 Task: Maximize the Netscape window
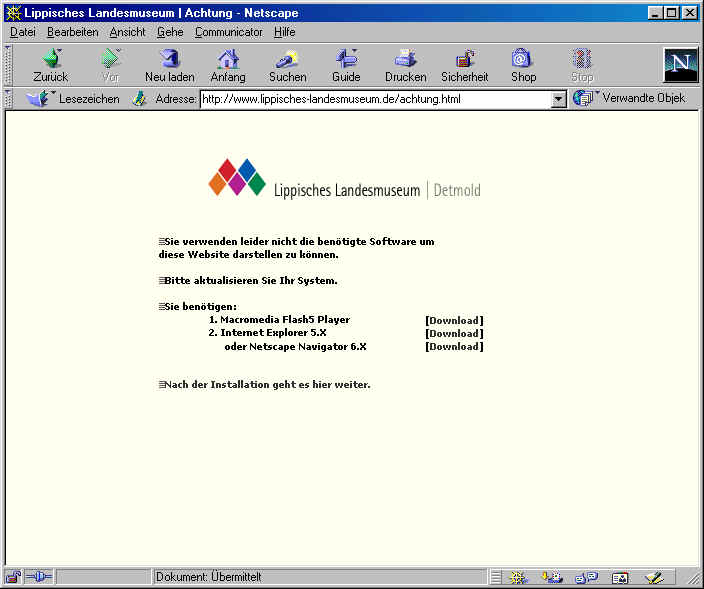coord(671,13)
